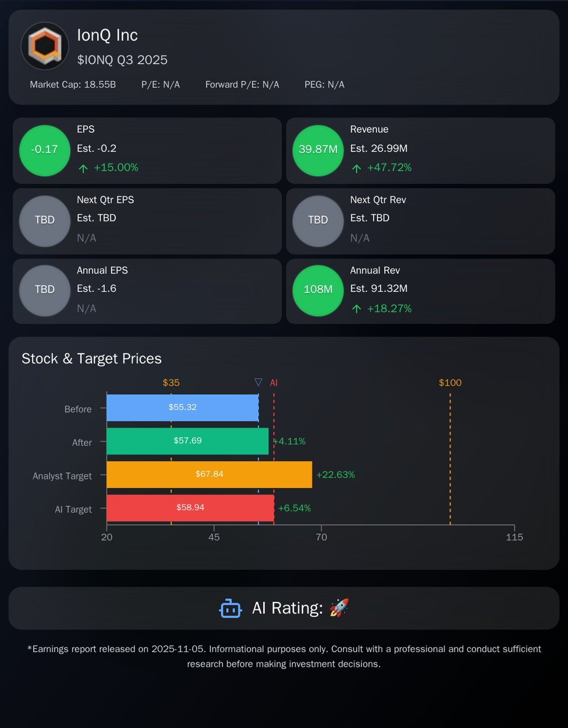This screenshot has width=568, height=728.
Task: Click the $100 high target marker label
Action: pos(450,383)
